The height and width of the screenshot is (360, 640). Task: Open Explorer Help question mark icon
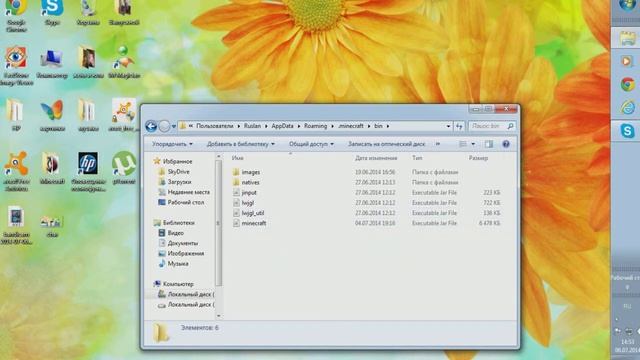pyautogui.click(x=506, y=144)
